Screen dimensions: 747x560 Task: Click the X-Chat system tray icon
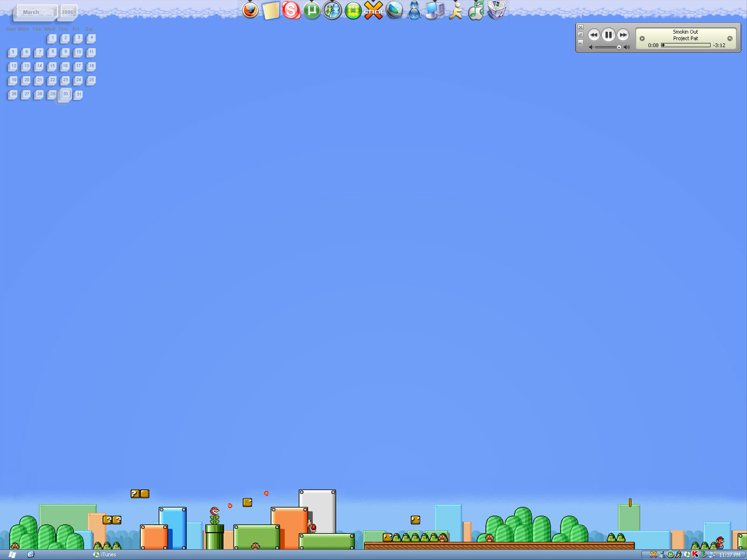tap(653, 555)
